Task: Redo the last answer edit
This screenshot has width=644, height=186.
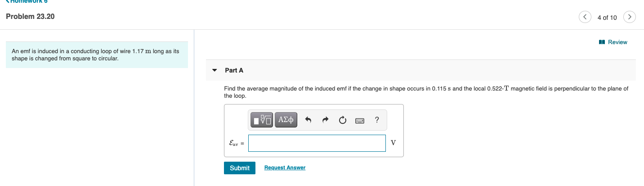Action: point(325,120)
